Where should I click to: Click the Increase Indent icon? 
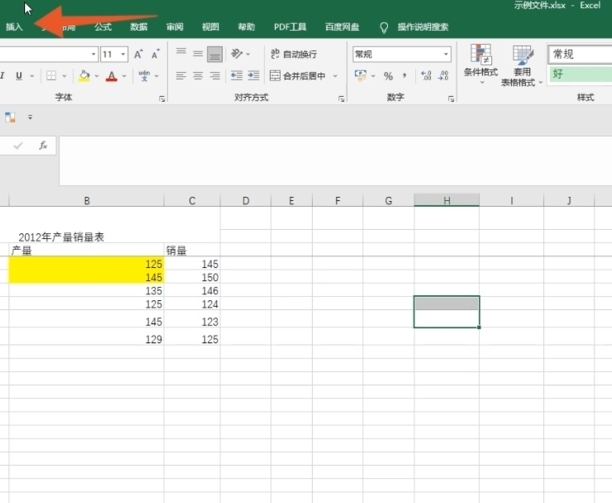pyautogui.click(x=254, y=76)
